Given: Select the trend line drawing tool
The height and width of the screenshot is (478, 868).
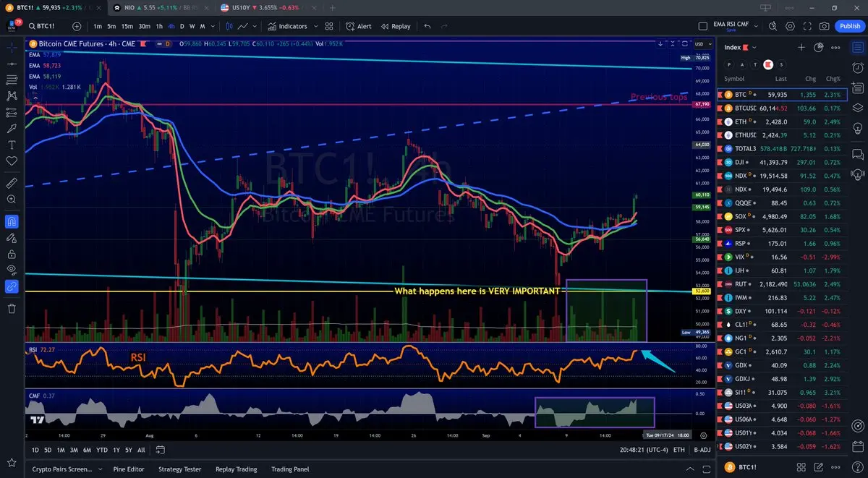Looking at the screenshot, I should click(x=12, y=64).
